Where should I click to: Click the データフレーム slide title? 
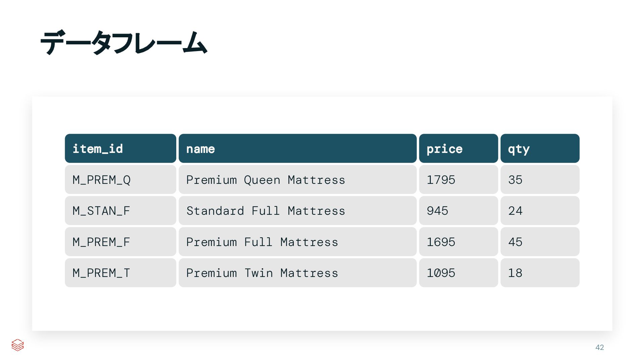pos(124,43)
